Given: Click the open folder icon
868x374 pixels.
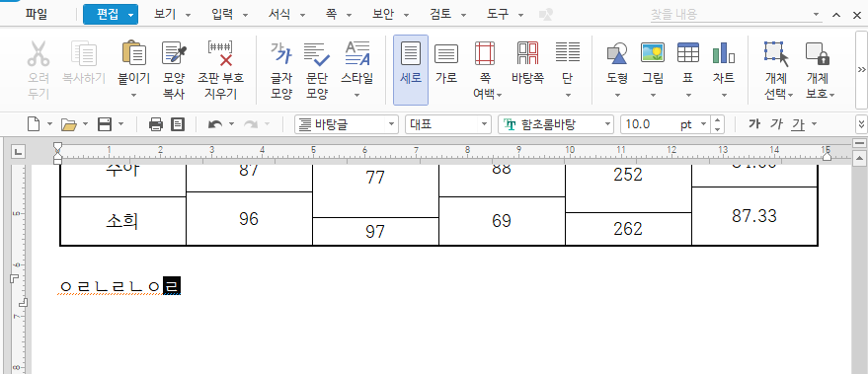Looking at the screenshot, I should tap(69, 124).
